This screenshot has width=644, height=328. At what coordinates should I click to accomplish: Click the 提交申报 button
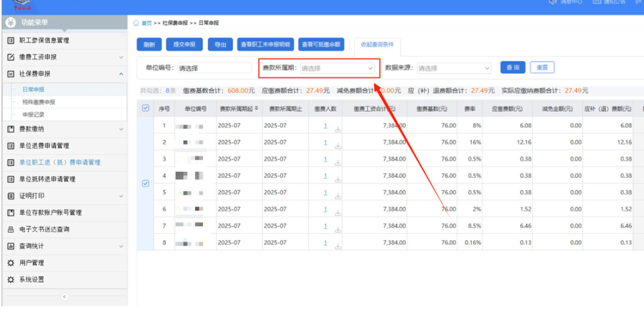coord(185,45)
